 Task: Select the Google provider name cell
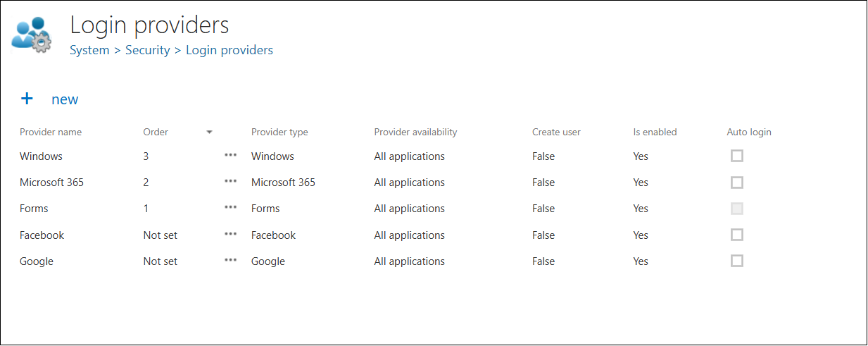point(37,261)
